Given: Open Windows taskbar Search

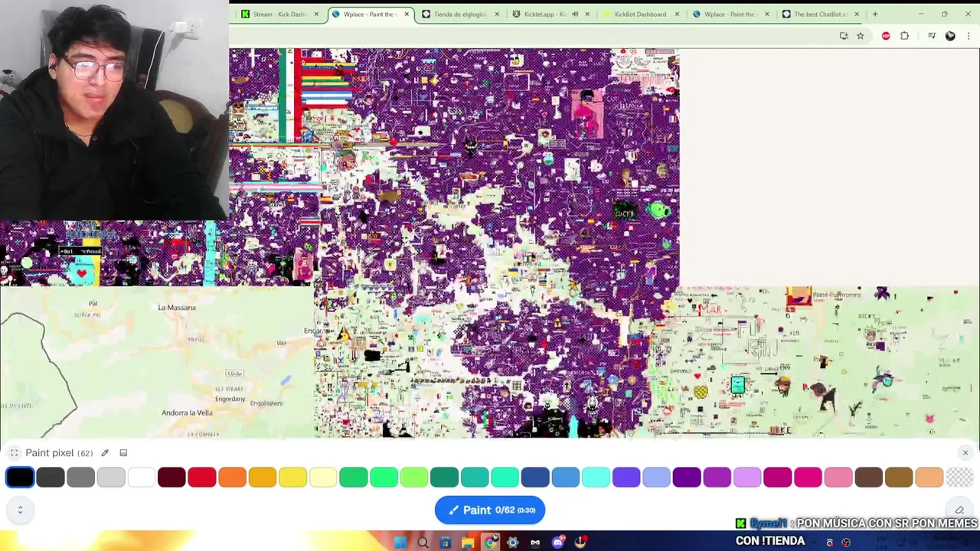Looking at the screenshot, I should point(423,543).
